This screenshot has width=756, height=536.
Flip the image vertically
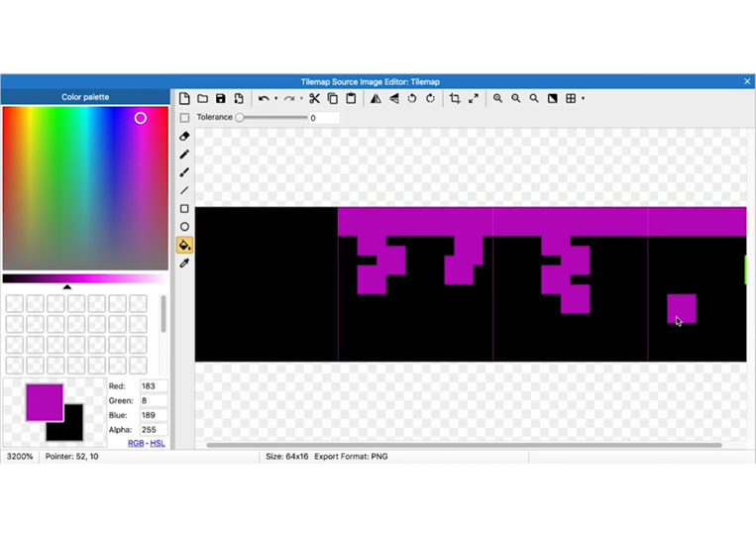pos(394,99)
